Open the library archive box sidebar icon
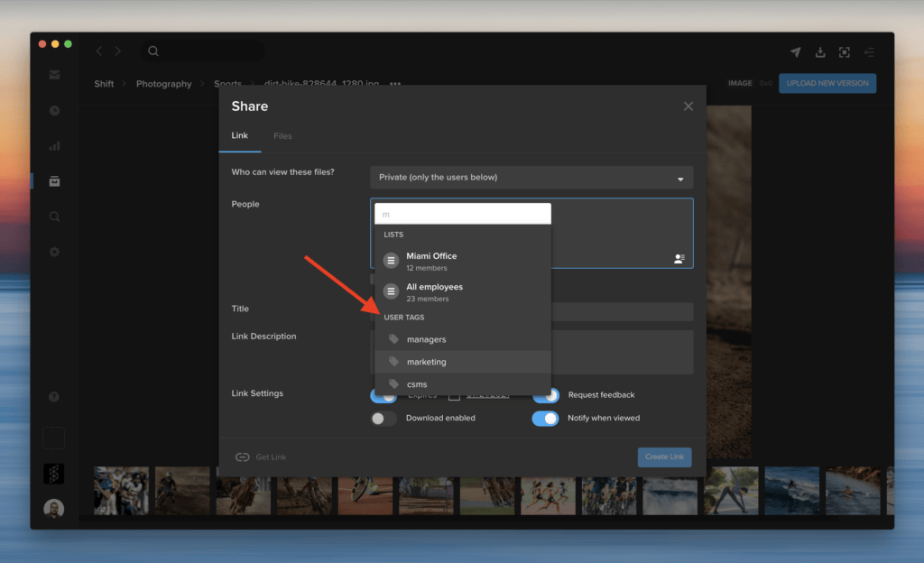The image size is (924, 563). (54, 181)
